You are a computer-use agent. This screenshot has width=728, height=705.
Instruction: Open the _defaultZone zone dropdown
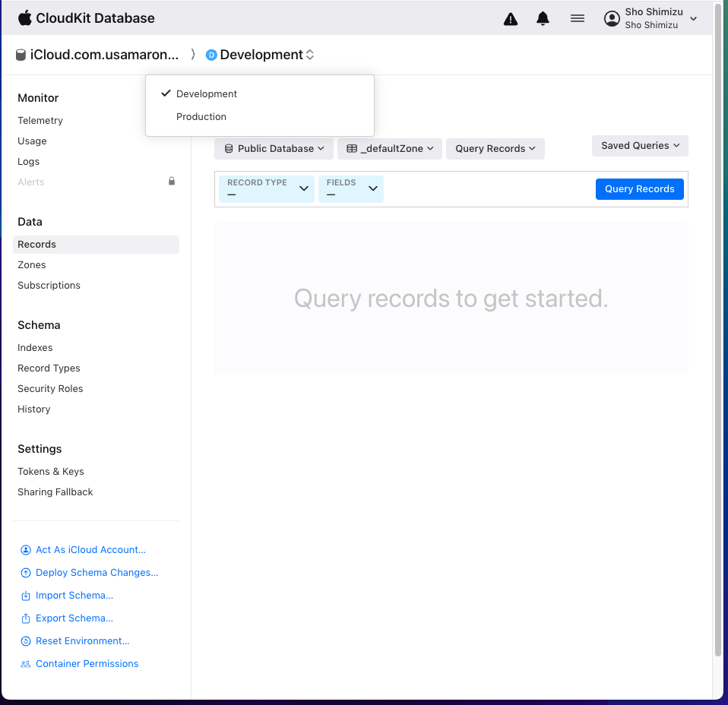(390, 149)
